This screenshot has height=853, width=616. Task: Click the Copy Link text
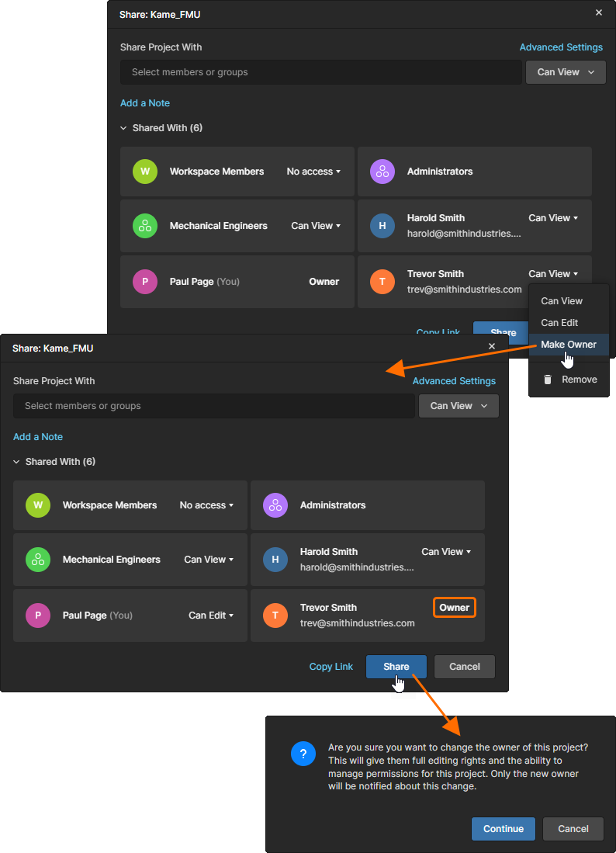331,666
